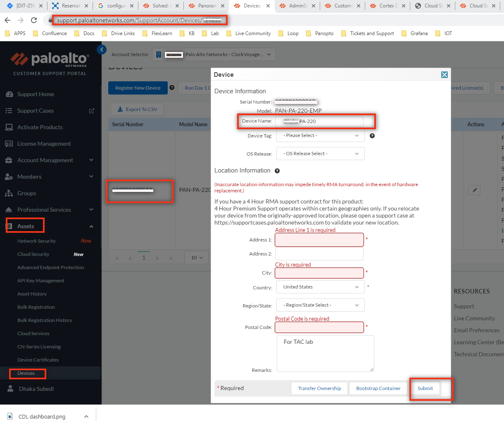Collapse the Assets section
This screenshot has width=504, height=421.
(25, 225)
